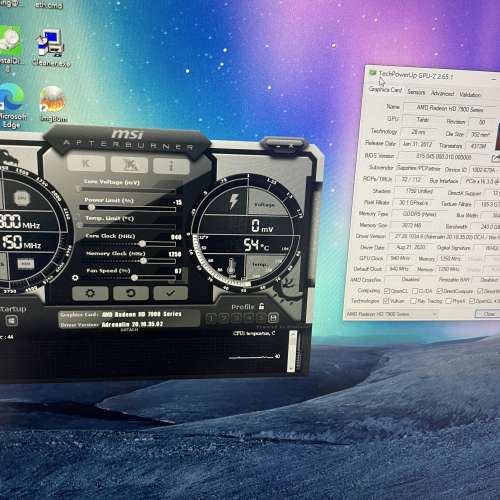Viewport: 500px width, 500px height.
Task: Open the Validation tab in GPU-Z
Action: [x=470, y=94]
